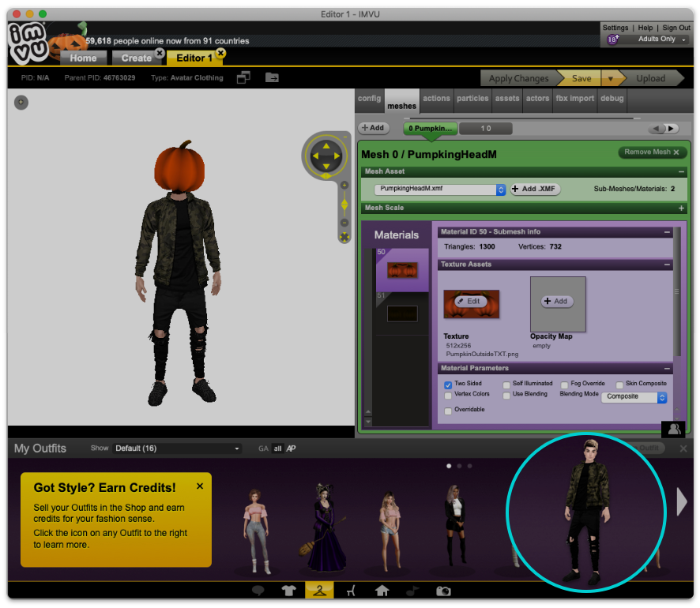Zoom in using the camera plus button
Screen dimensions: 700x608
pos(344,185)
